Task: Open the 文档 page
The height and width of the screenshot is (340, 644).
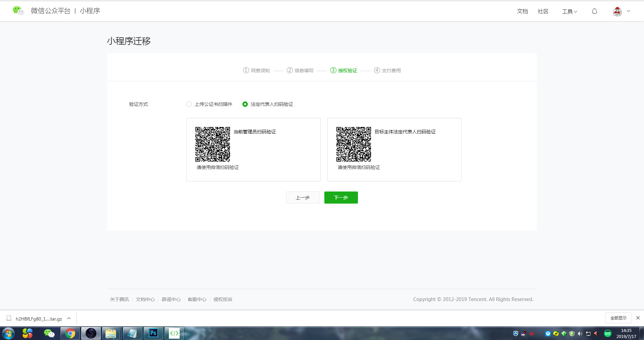Action: tap(522, 11)
